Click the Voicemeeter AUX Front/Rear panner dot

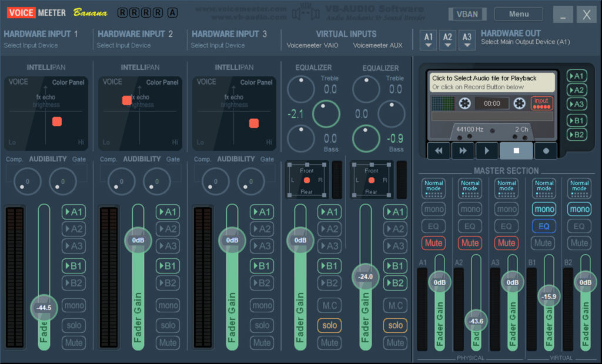coord(371,180)
